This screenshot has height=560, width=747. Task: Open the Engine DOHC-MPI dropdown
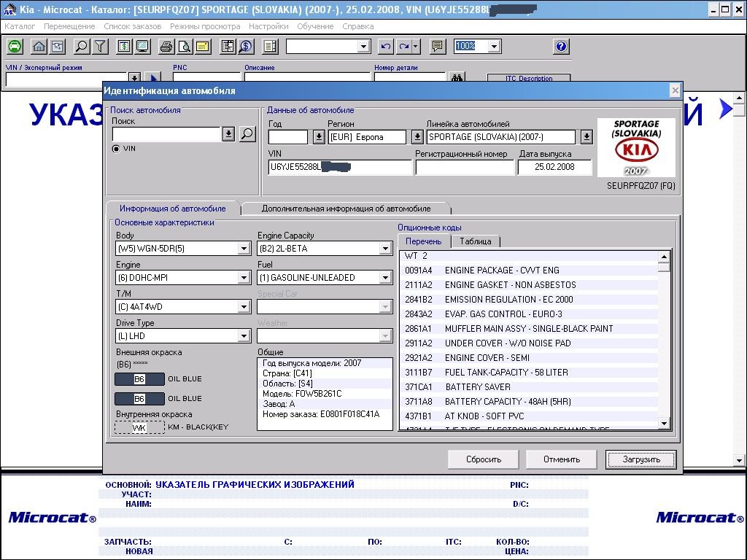coord(244,278)
